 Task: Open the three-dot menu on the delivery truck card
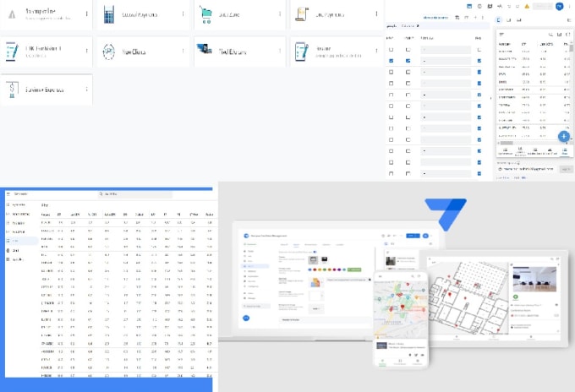click(280, 51)
